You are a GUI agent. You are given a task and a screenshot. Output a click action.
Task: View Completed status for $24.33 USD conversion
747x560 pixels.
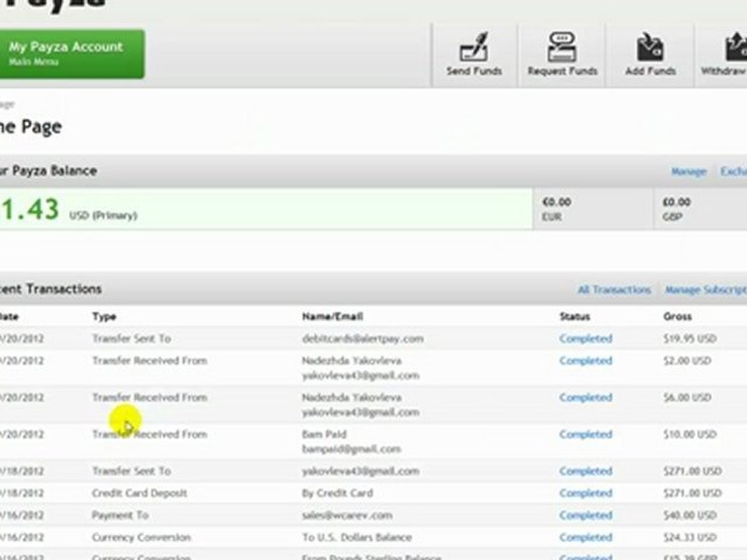click(x=585, y=537)
